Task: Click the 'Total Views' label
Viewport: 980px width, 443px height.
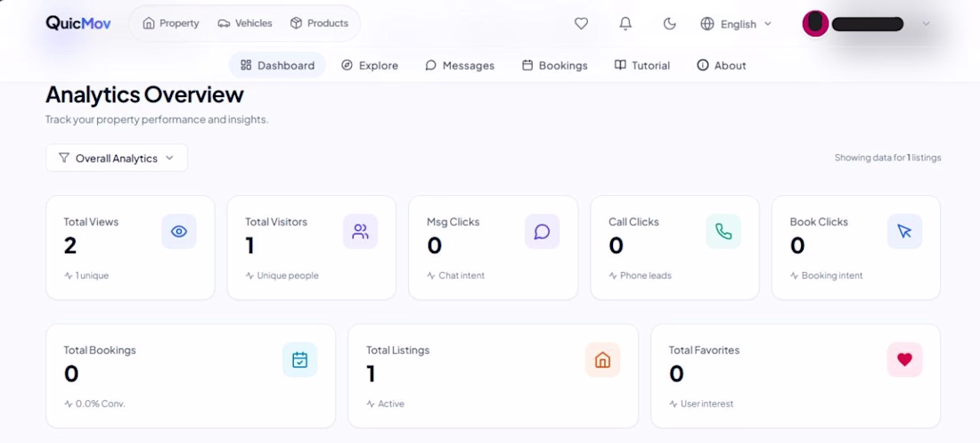Action: [x=91, y=221]
